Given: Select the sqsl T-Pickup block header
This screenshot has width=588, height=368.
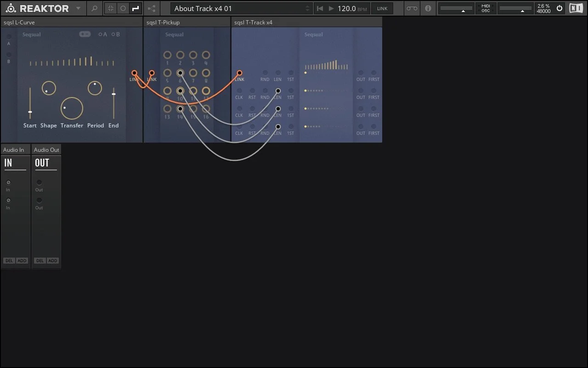Looking at the screenshot, I should tap(187, 22).
